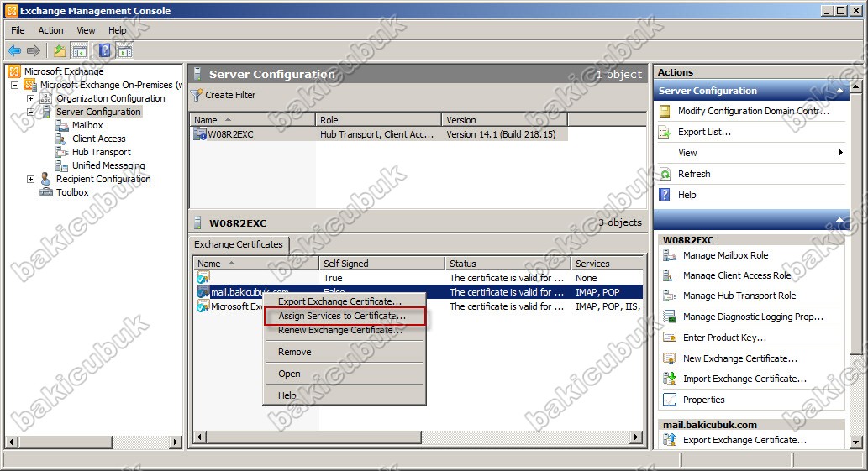Click the Toolbox icon in tree
Screen dimensions: 868x471
[46, 192]
